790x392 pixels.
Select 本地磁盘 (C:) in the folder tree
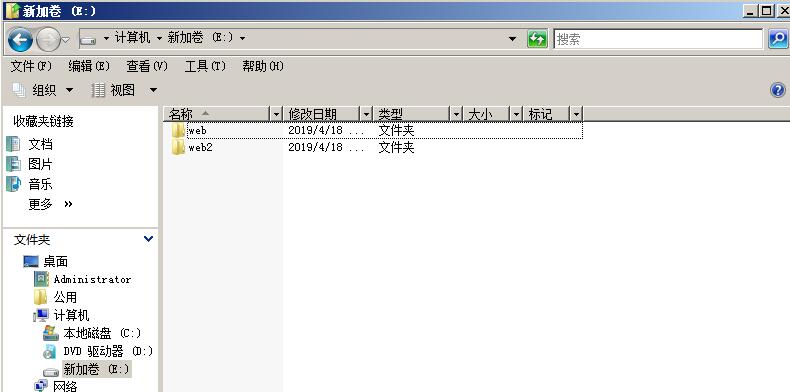102,334
